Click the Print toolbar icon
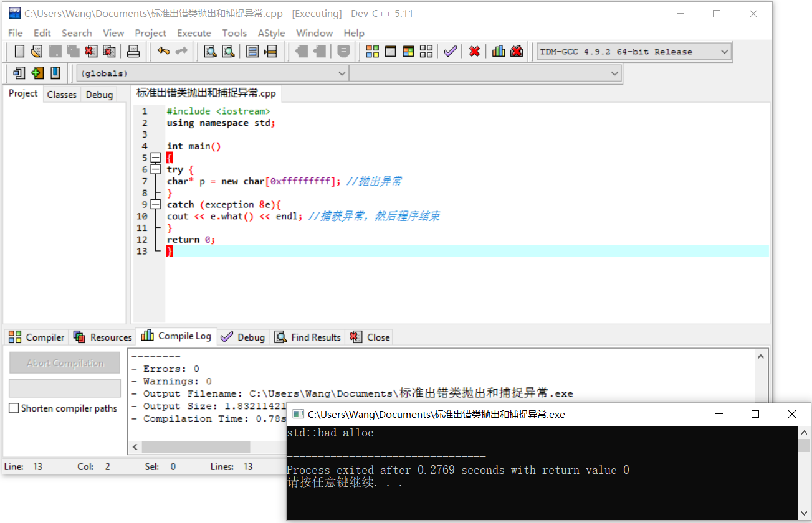The image size is (812, 523). click(133, 51)
